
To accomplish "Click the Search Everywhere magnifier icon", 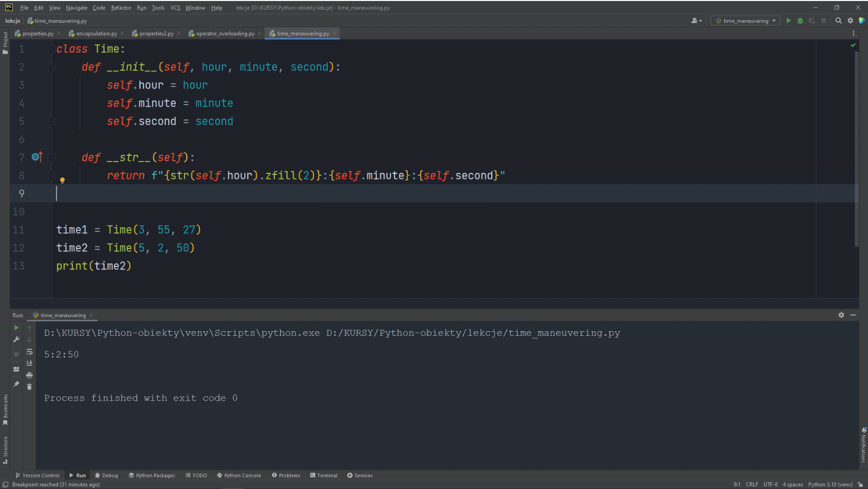I will point(838,21).
